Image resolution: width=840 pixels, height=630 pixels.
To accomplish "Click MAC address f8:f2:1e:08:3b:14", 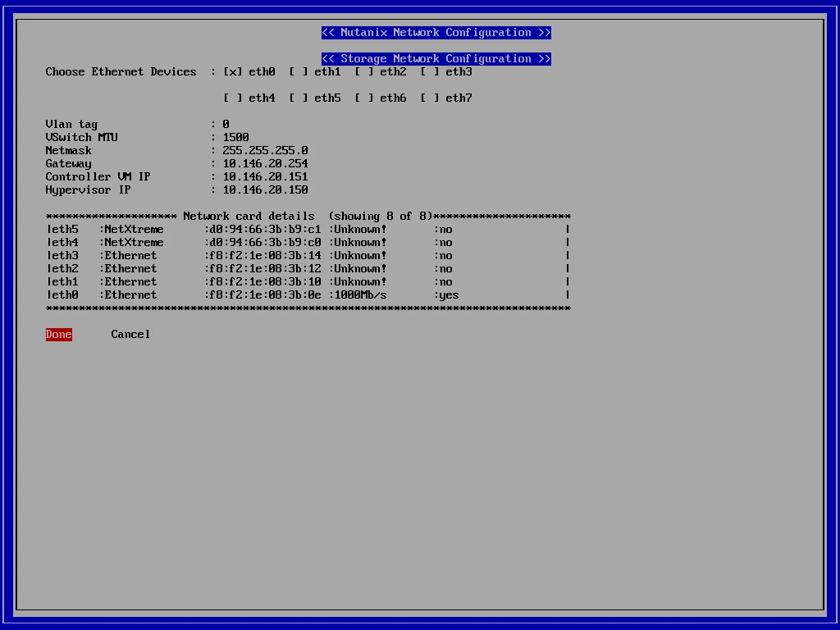I will coord(266,256).
